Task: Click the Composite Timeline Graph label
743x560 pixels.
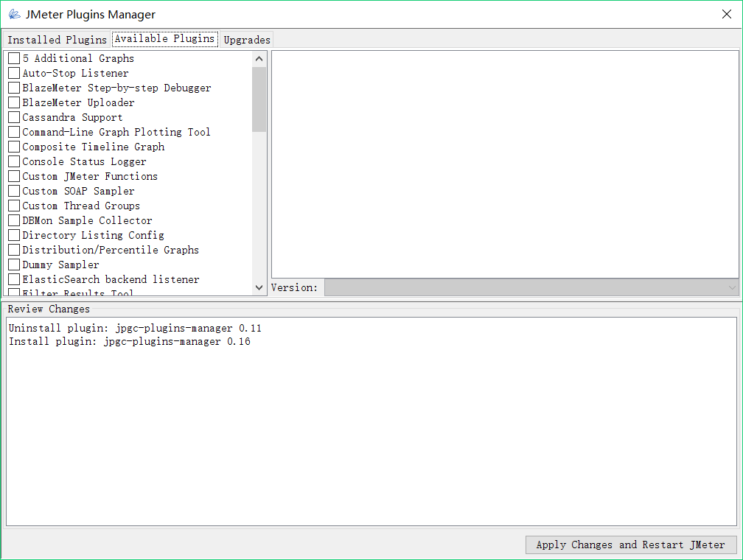Action: point(94,147)
